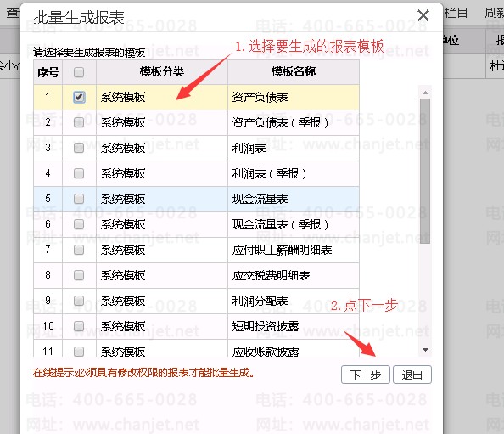Click 栏目 in the background window toolbar
504x434 pixels.
point(456,13)
